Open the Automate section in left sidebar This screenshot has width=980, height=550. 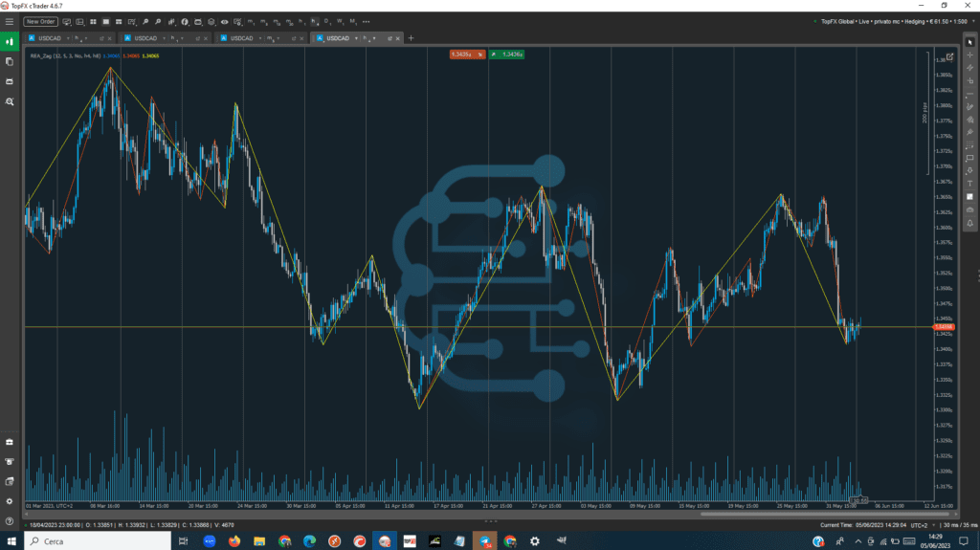(x=10, y=81)
